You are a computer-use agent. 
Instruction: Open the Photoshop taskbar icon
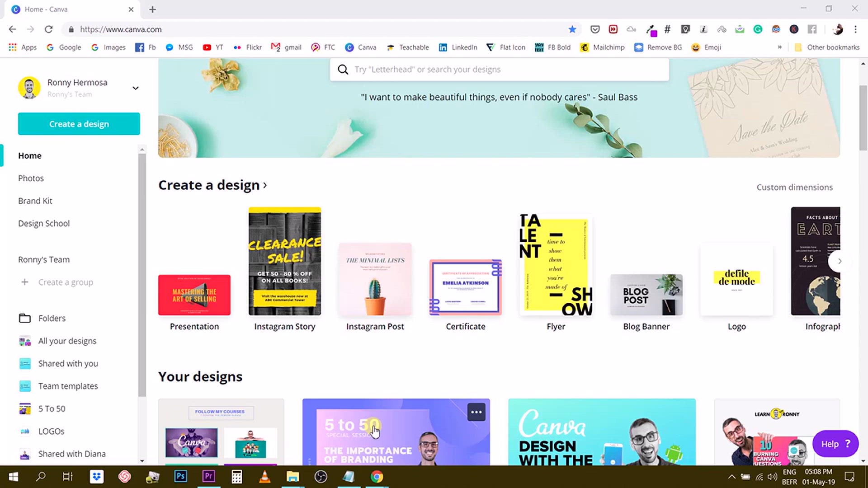[180, 477]
